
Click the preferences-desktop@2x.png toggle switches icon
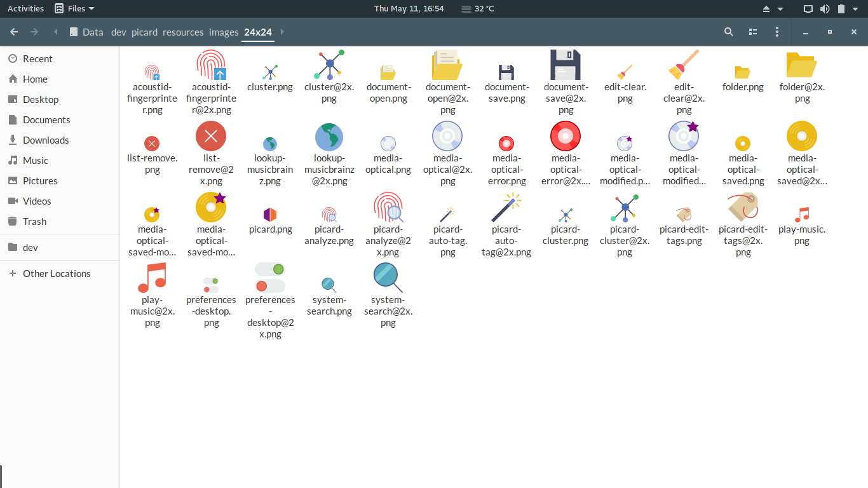(x=270, y=278)
